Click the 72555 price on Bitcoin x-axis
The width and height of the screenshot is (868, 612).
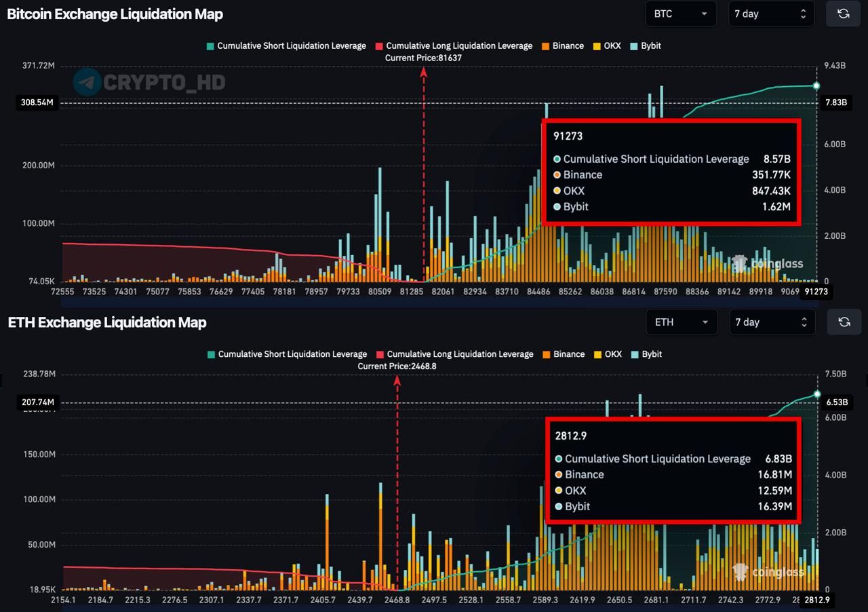pyautogui.click(x=62, y=292)
